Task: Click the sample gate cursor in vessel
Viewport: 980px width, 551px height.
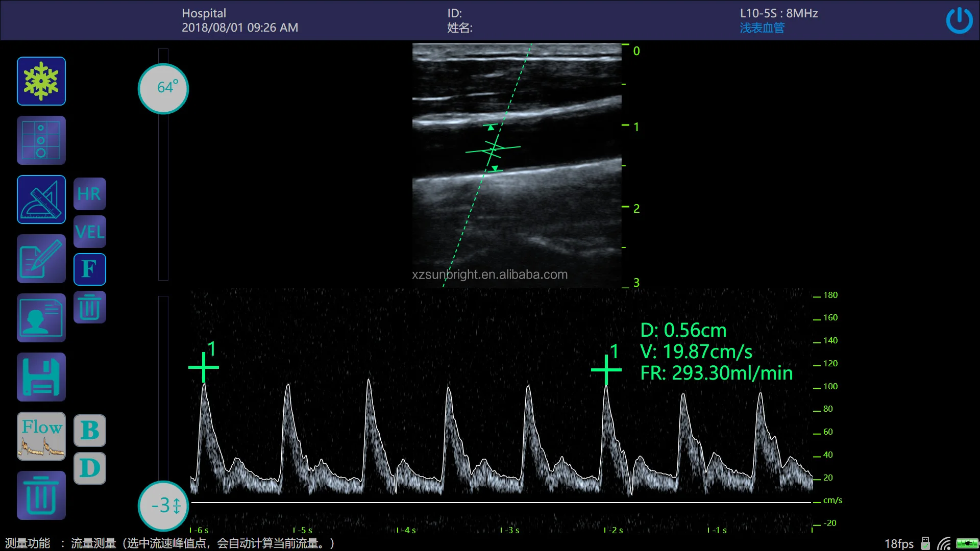Action: pyautogui.click(x=493, y=149)
